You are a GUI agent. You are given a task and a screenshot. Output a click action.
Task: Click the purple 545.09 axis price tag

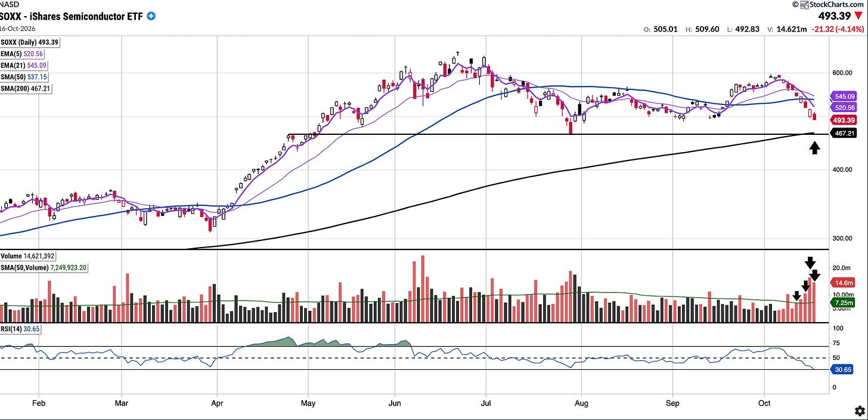pos(844,96)
